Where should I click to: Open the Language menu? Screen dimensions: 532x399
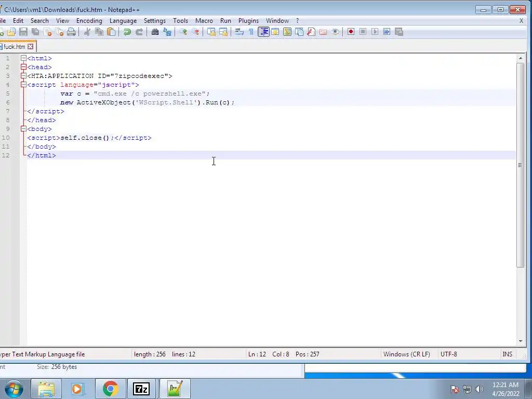click(x=123, y=21)
